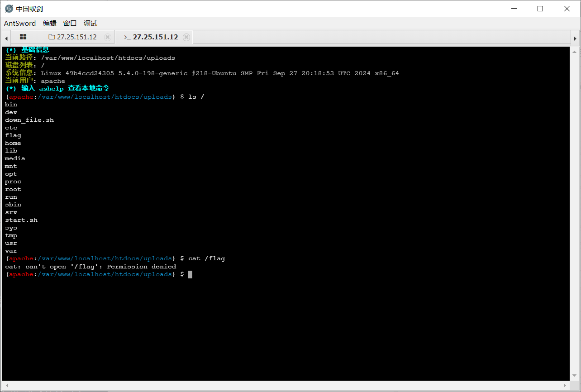
Task: Click the 'media' listing entry
Action: 15,158
